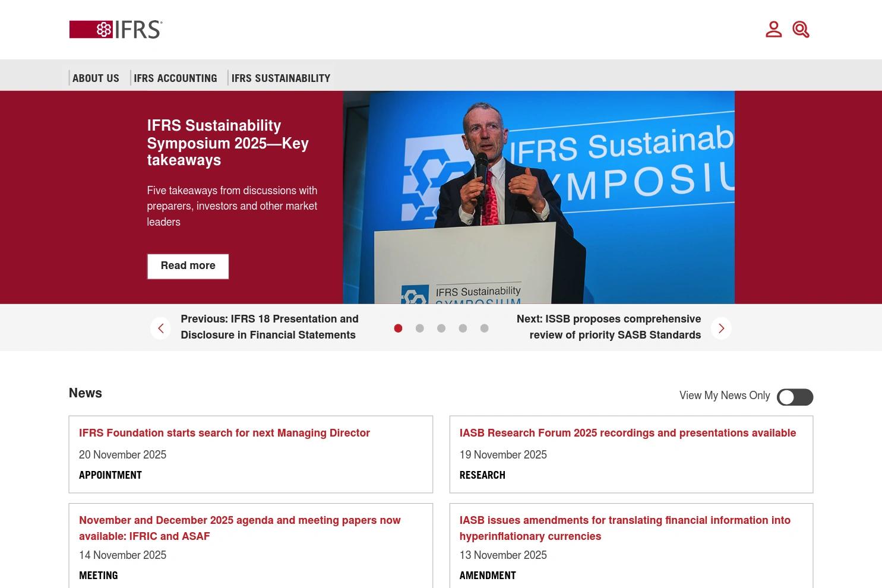Expand the About Us menu
The image size is (882, 588).
coord(96,78)
